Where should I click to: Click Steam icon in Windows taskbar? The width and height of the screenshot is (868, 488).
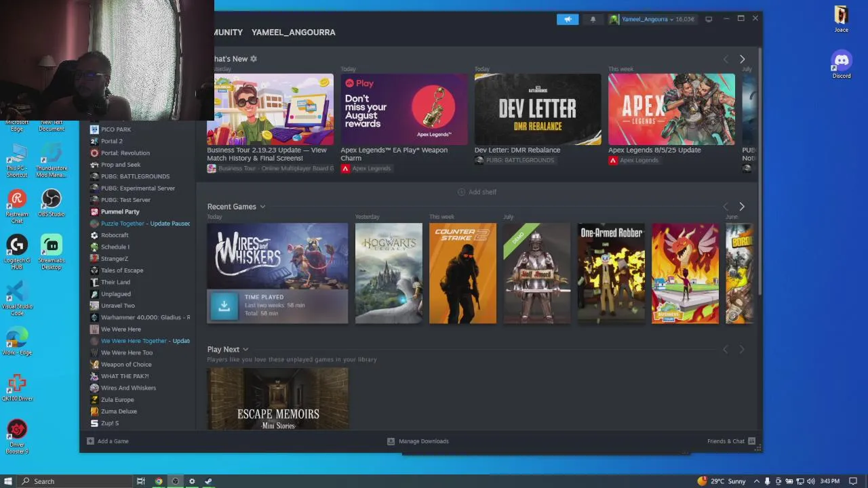(208, 481)
